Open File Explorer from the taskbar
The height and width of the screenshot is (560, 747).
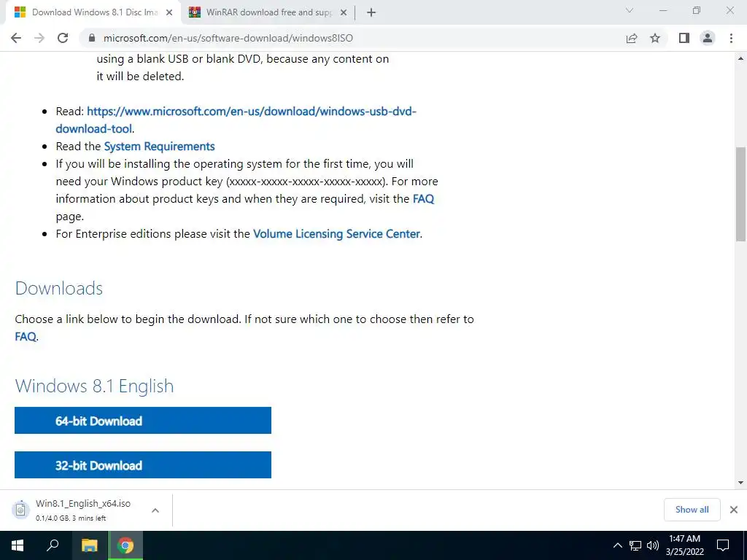click(89, 545)
